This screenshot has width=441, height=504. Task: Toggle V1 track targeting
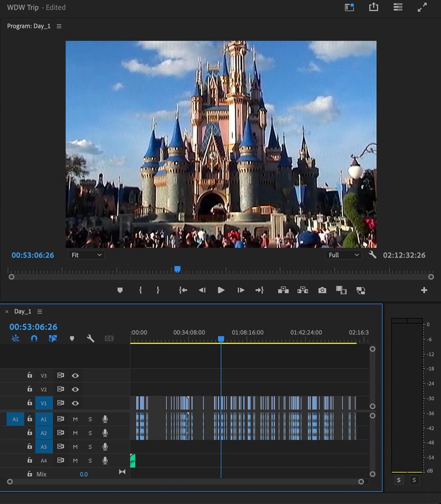(x=44, y=403)
